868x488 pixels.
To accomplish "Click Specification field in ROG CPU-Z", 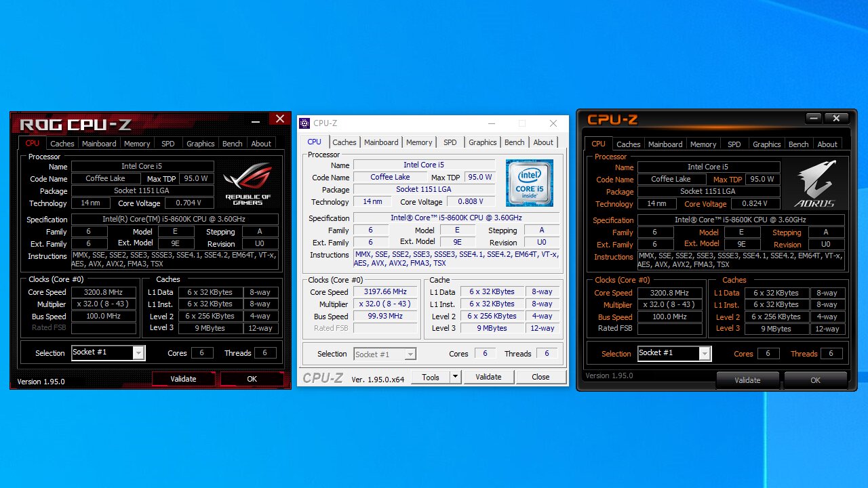I will coord(175,220).
